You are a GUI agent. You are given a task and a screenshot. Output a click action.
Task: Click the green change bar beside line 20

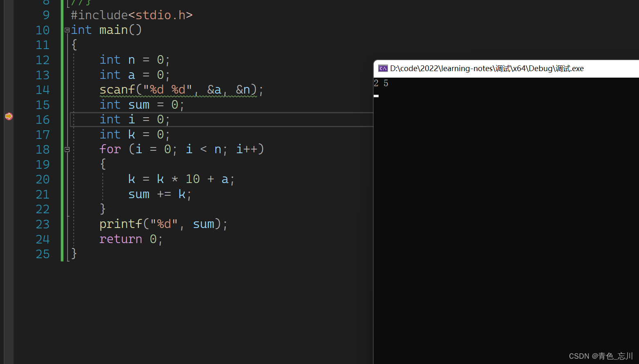pyautogui.click(x=62, y=179)
